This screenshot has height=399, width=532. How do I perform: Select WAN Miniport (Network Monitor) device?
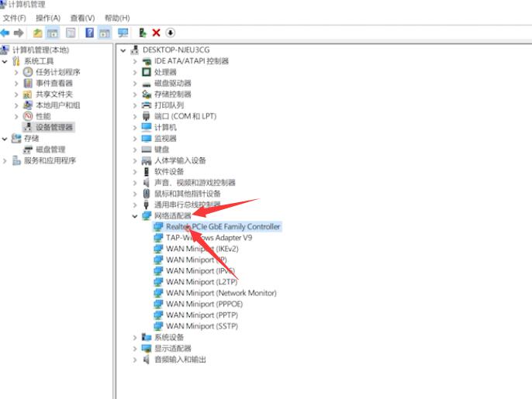(x=221, y=293)
